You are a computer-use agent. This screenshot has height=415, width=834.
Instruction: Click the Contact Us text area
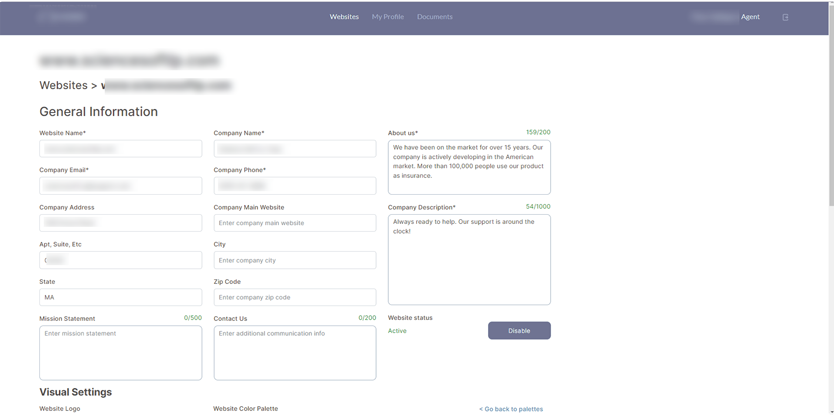click(x=294, y=353)
